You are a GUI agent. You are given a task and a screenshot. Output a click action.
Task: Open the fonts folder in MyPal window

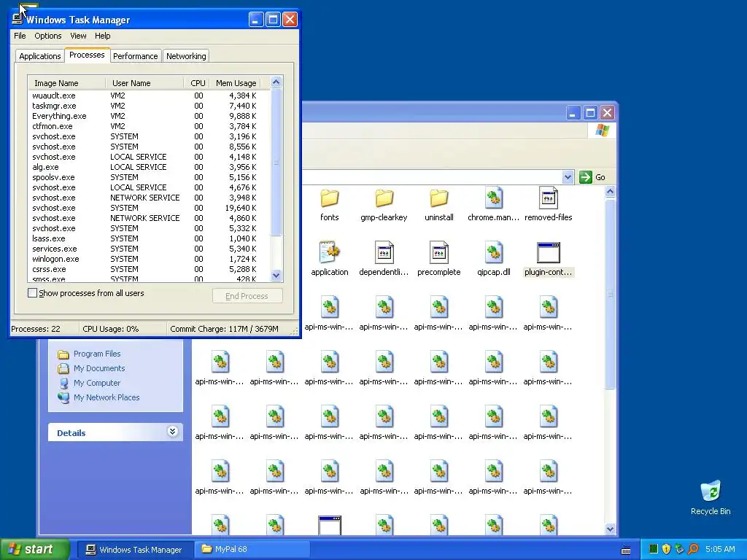[x=329, y=198]
